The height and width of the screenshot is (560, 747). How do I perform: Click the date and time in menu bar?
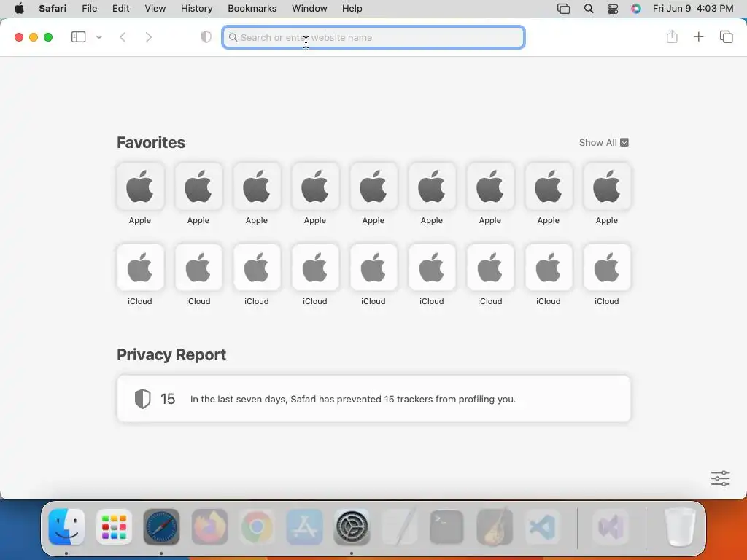pos(693,9)
